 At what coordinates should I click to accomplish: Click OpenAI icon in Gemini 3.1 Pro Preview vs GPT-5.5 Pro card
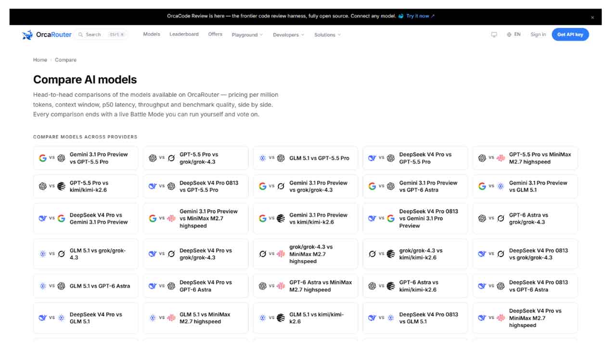coord(61,158)
